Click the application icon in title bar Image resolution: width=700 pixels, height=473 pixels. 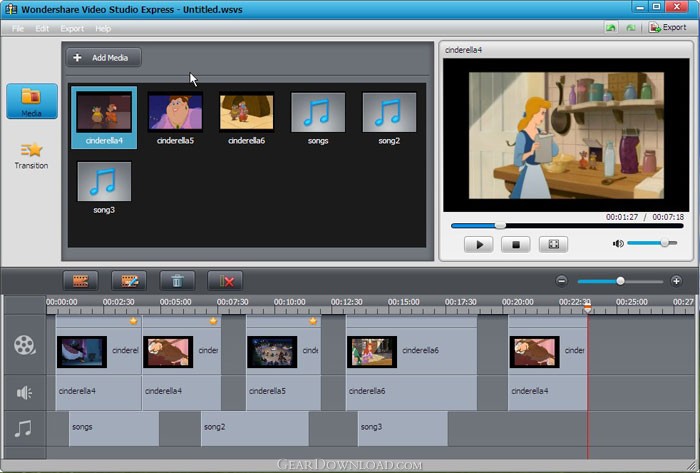pos(11,9)
